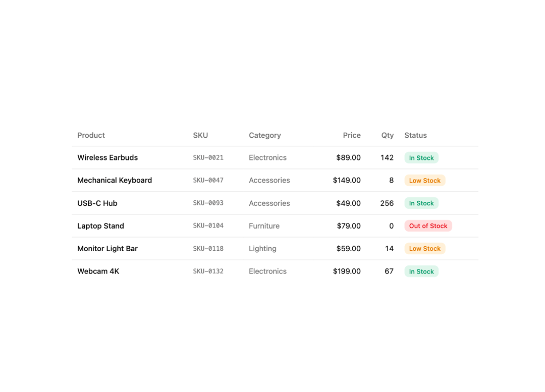
Task: Click the Price column header
Action: [x=352, y=135]
